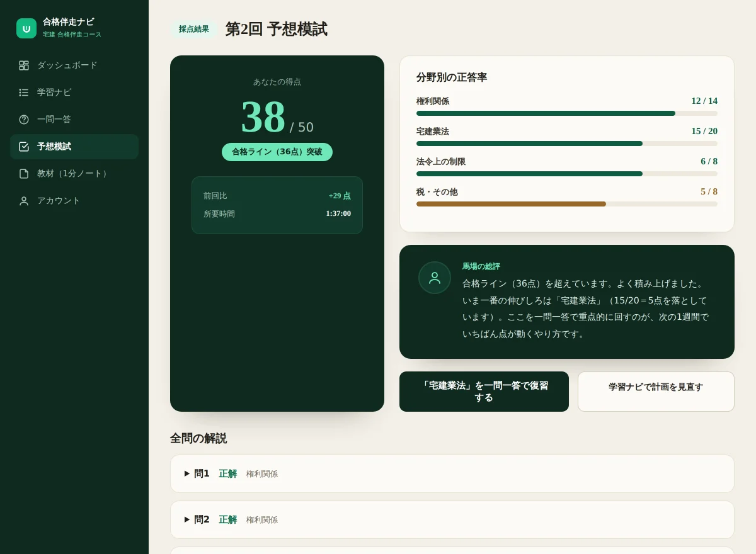Click 学習ナビで計画を見直す button

[656, 392]
